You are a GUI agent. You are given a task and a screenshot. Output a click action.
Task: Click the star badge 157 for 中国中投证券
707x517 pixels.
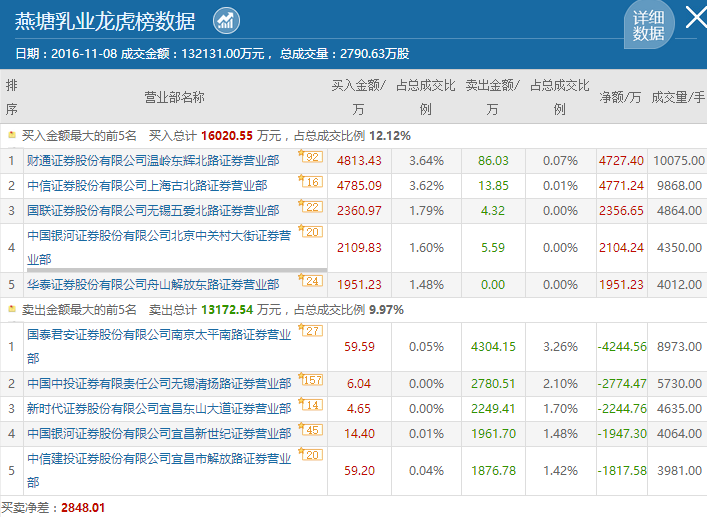(311, 380)
